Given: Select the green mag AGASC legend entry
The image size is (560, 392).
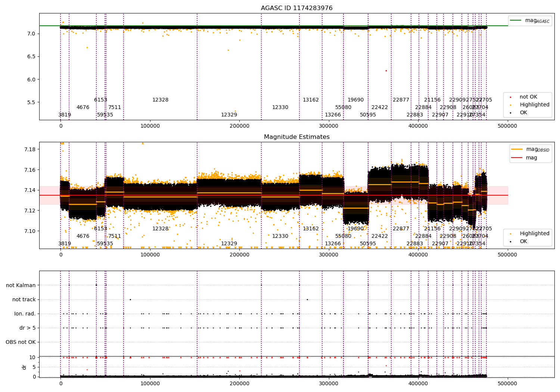Looking at the screenshot, I should pyautogui.click(x=530, y=21).
